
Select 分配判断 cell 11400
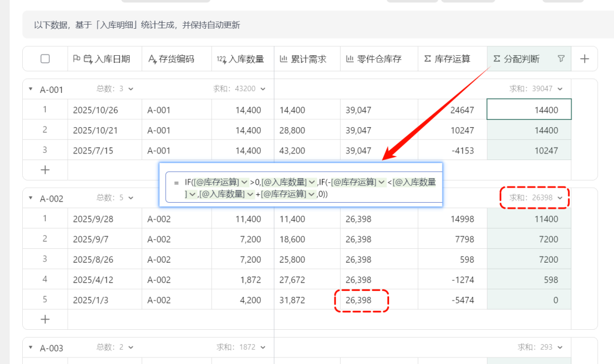tap(529, 219)
